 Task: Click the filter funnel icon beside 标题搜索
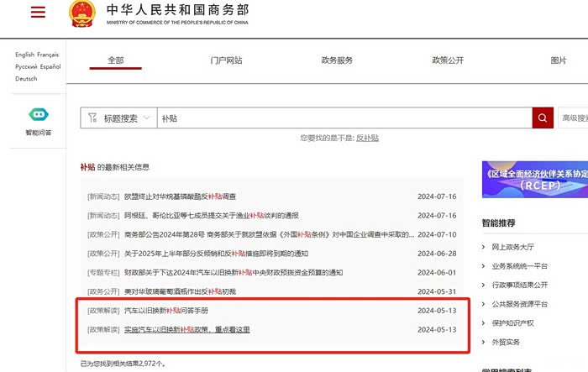(92, 118)
